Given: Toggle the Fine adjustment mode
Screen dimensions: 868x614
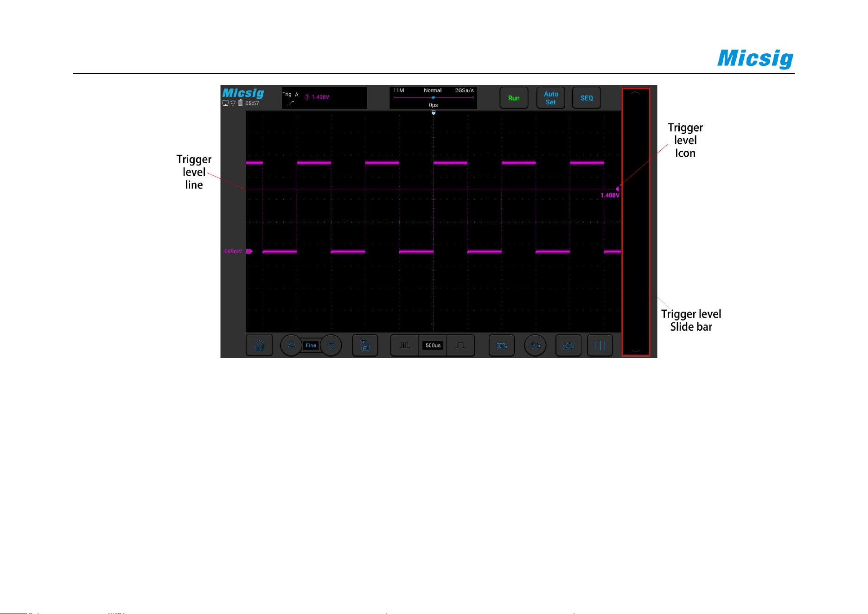Looking at the screenshot, I should (x=311, y=345).
